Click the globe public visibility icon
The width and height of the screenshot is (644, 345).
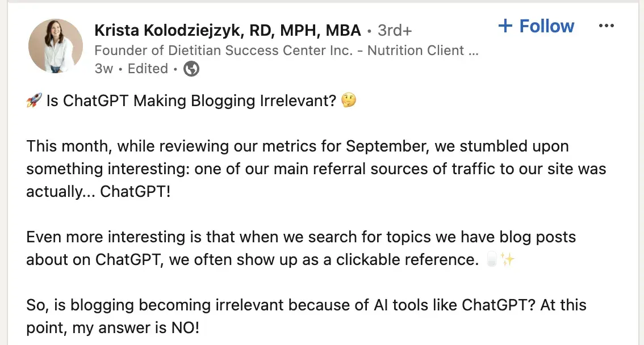pos(192,69)
